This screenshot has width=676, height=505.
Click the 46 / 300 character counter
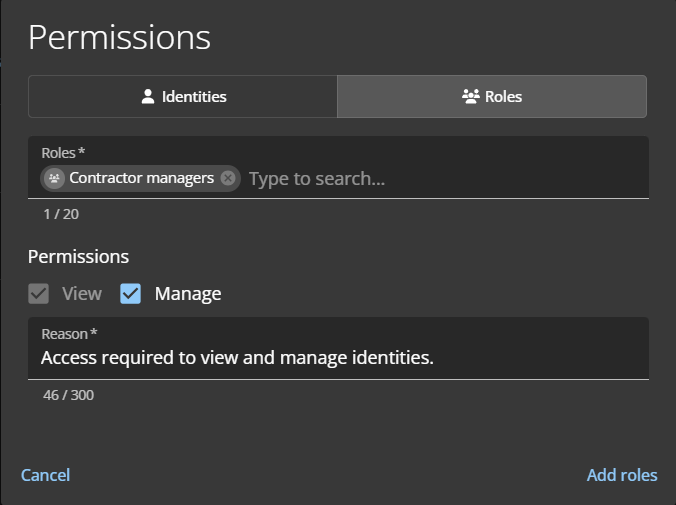(x=68, y=395)
